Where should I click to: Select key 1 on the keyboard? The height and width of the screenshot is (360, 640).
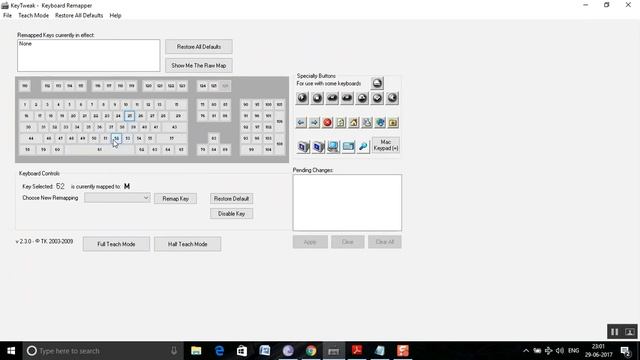pos(25,105)
